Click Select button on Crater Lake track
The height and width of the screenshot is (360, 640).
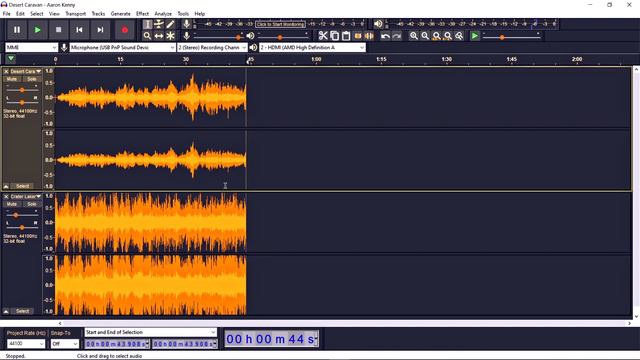pos(22,311)
